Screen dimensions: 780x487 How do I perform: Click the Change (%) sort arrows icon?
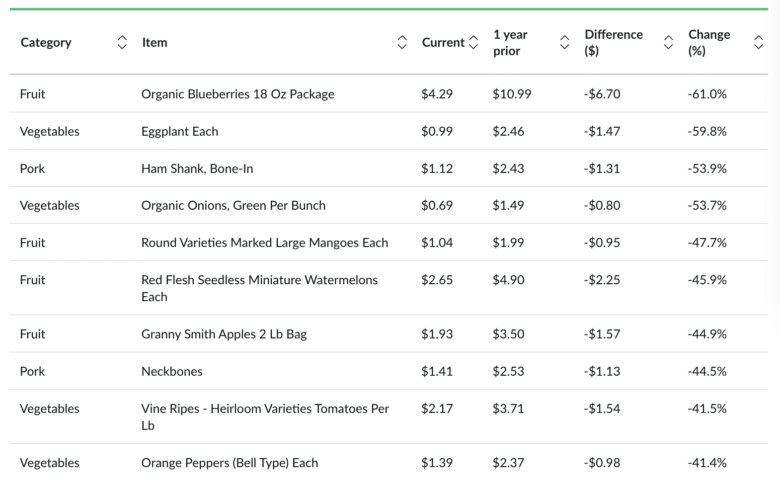(x=758, y=42)
